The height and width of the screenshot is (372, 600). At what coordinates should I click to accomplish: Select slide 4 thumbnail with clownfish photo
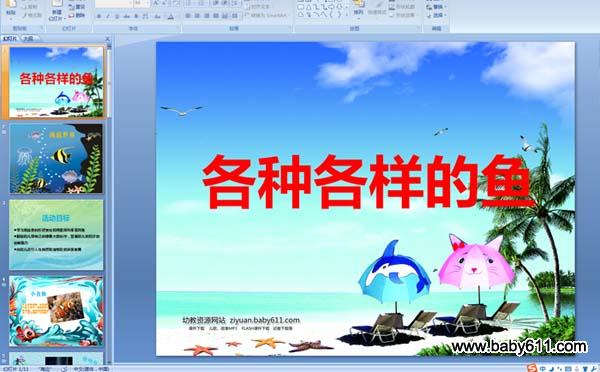(56, 311)
